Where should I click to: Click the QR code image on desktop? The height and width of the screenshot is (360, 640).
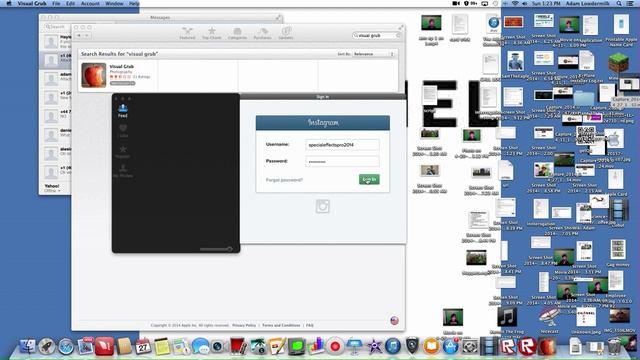click(585, 136)
